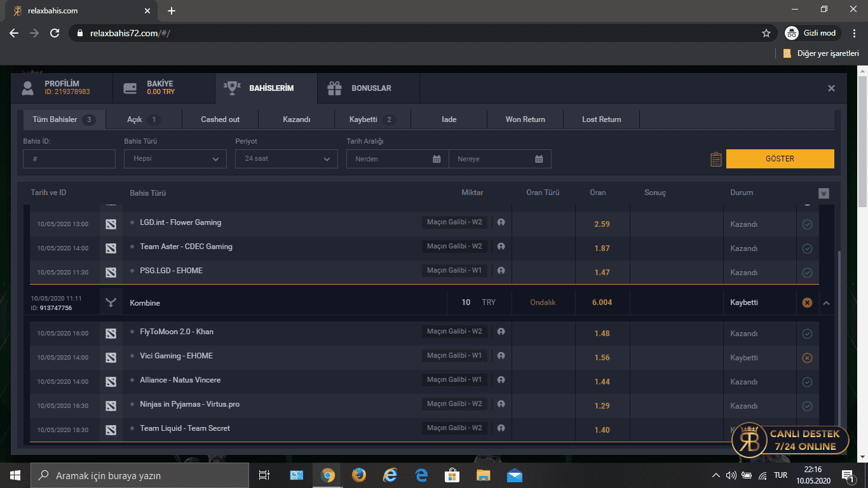
Task: Switch to the BONUSLAR tab
Action: click(x=369, y=88)
